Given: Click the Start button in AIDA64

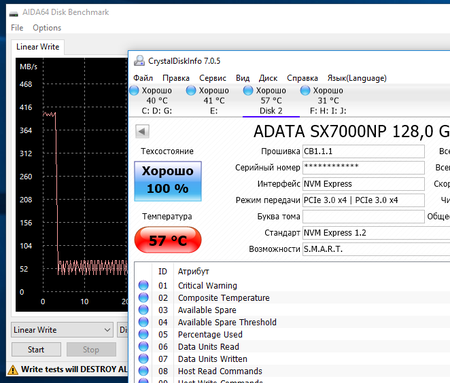Looking at the screenshot, I should pyautogui.click(x=36, y=350).
